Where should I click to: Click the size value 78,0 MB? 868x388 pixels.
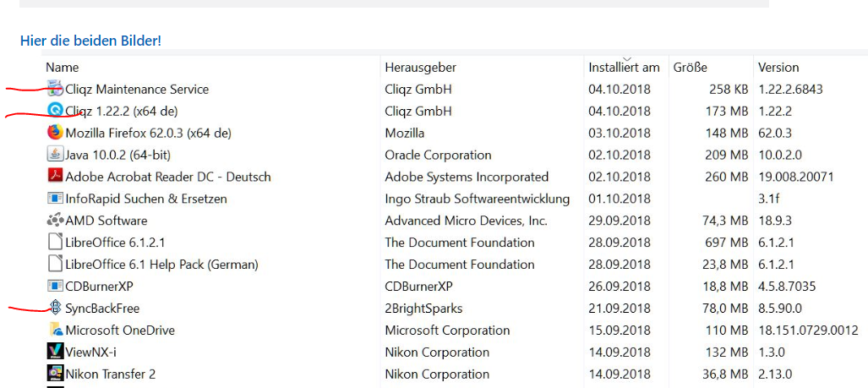tap(726, 309)
